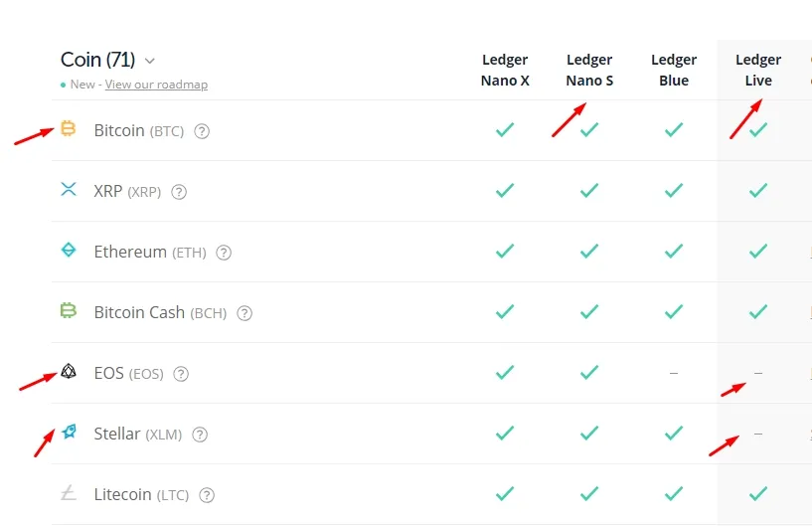Open help icon beside Bitcoin Cash (BCH)
Viewport: 812px width, 526px height.
[x=244, y=313]
